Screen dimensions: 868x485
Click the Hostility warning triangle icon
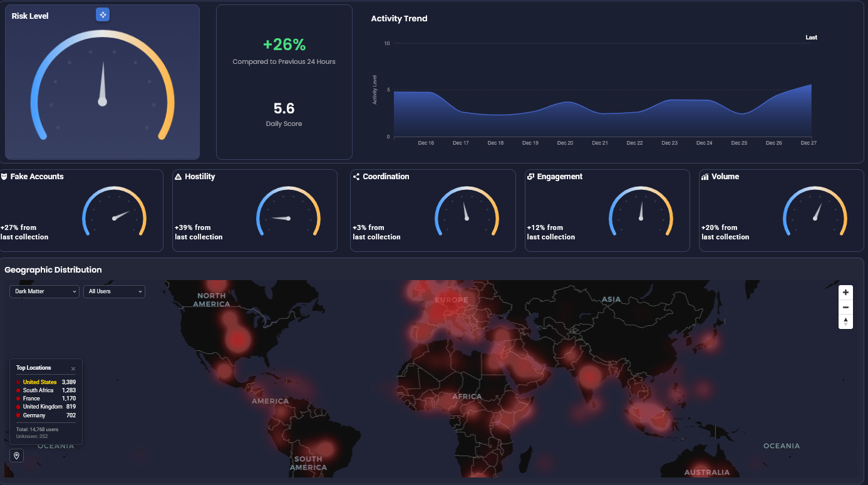click(x=178, y=177)
